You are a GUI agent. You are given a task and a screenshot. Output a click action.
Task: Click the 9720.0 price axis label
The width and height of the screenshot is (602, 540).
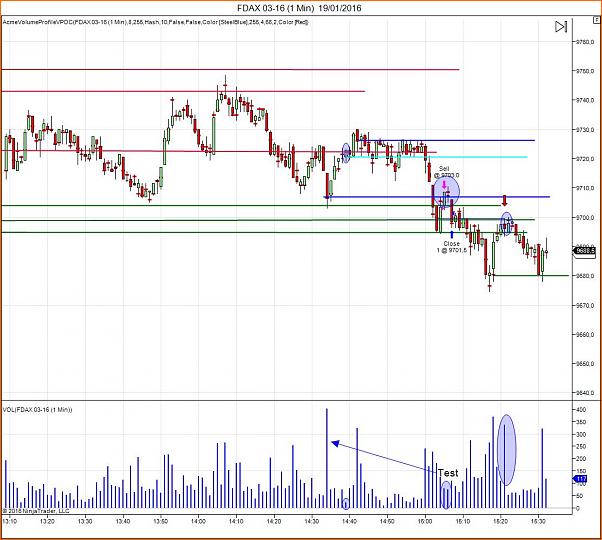(x=585, y=159)
